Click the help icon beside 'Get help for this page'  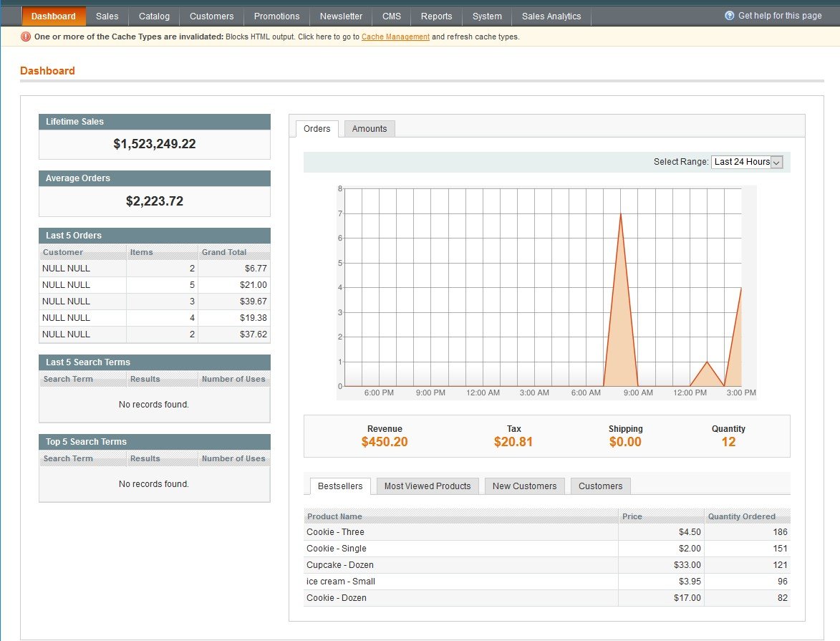click(x=729, y=16)
